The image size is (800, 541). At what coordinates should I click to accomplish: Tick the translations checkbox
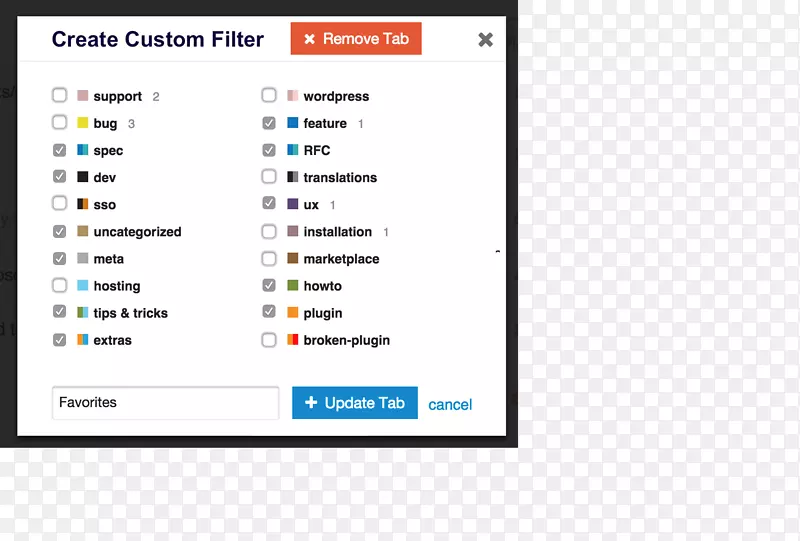[269, 177]
